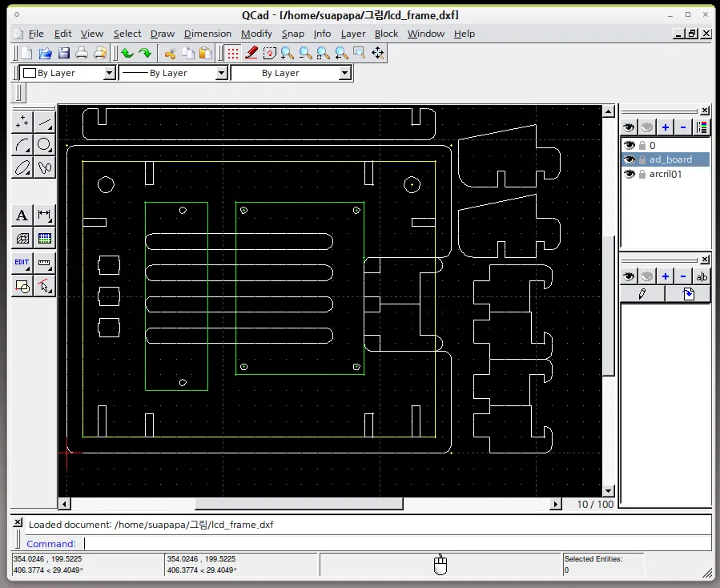Remove the active block
Screen dimensions: 720x588
pos(683,276)
